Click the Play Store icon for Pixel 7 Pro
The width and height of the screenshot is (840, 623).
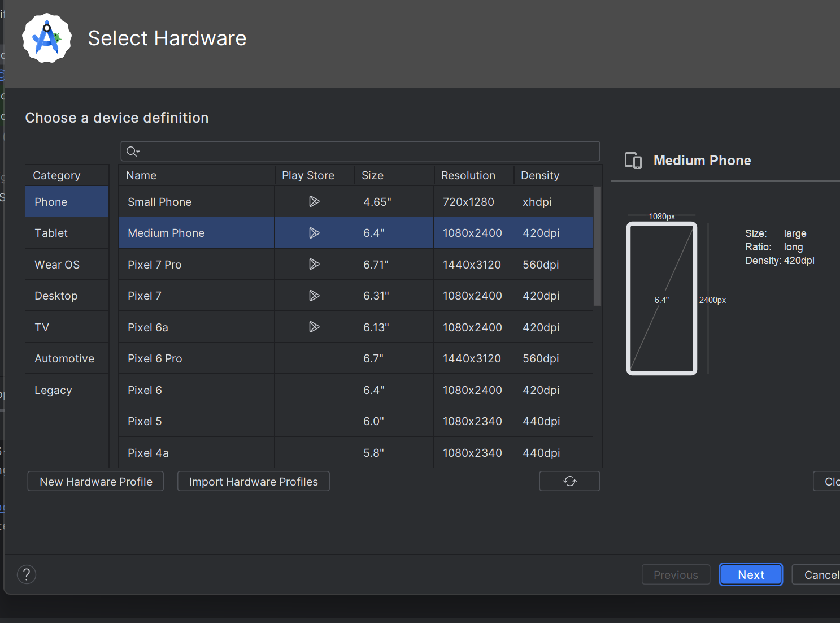tap(314, 265)
